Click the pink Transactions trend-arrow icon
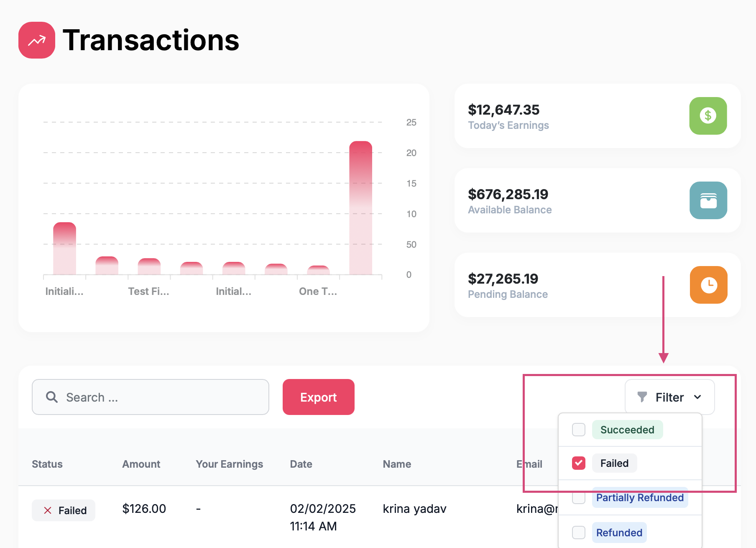The width and height of the screenshot is (756, 548). tap(37, 40)
